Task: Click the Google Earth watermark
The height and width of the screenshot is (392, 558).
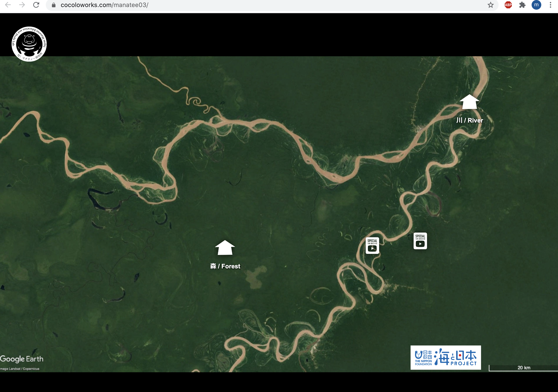Action: pyautogui.click(x=22, y=359)
